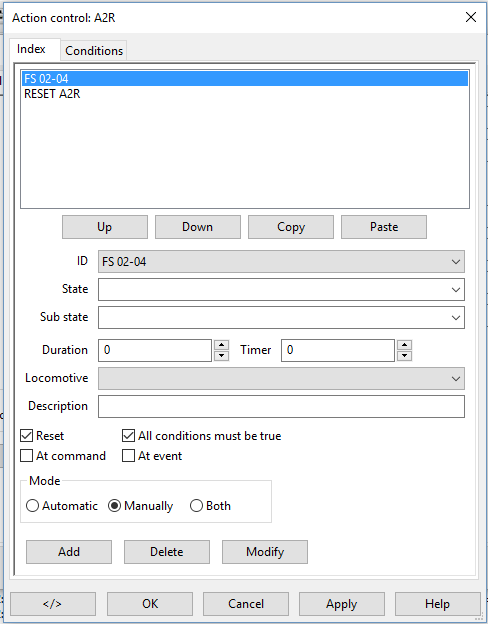Image resolution: width=488 pixels, height=624 pixels.
Task: Increase the Duration value with up arrow
Action: [x=221, y=345]
